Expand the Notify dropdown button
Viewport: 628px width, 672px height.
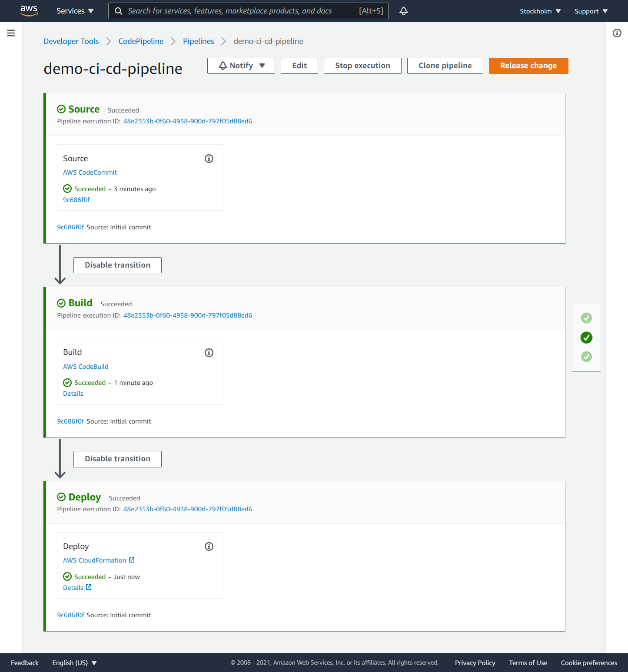(x=241, y=66)
